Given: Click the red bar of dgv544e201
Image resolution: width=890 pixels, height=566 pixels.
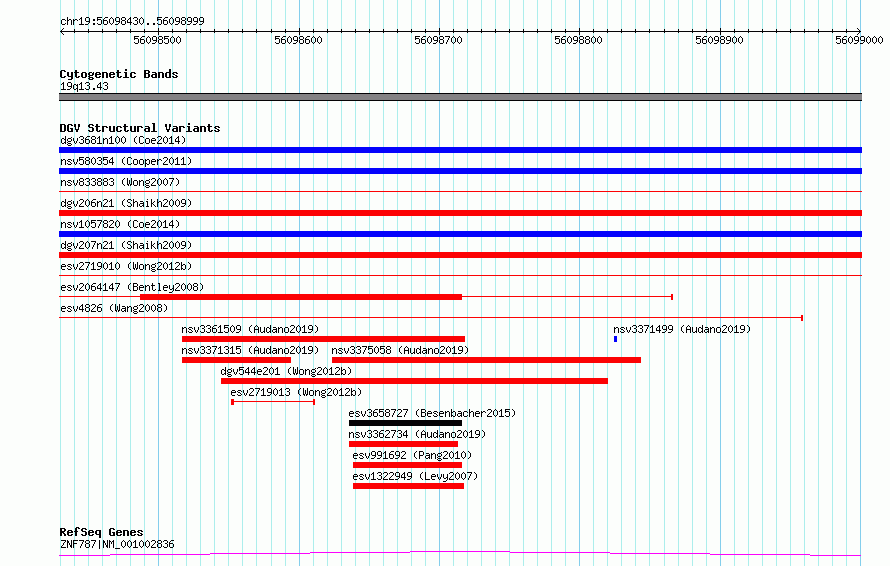Looking at the screenshot, I should (x=414, y=381).
